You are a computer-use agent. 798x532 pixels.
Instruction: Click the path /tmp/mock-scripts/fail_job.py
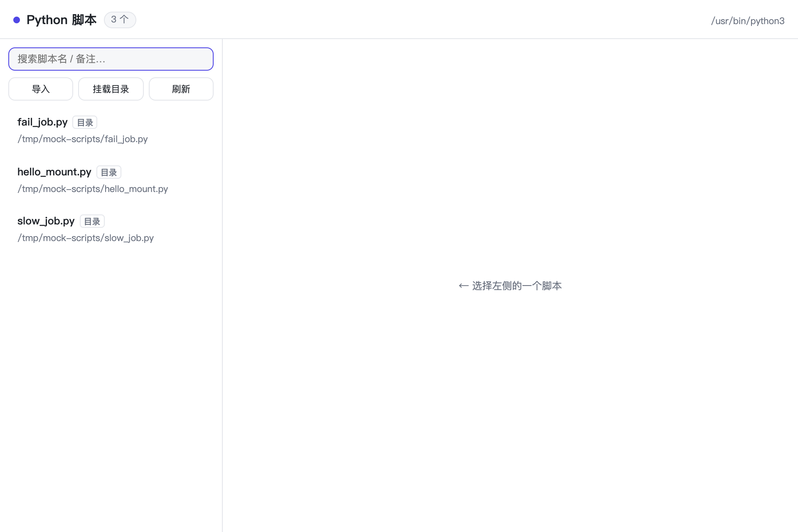pos(83,139)
